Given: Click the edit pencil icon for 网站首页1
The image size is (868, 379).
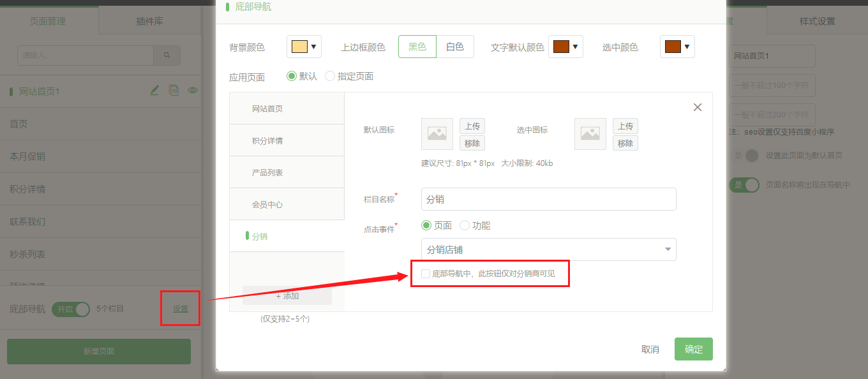Looking at the screenshot, I should [x=154, y=91].
